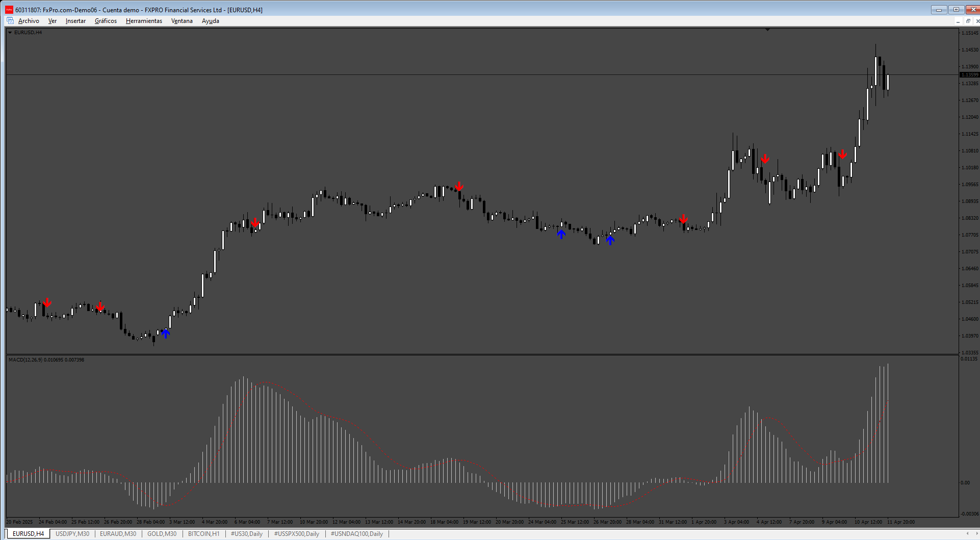
Task: Restore down the inner EURUSD,H4 chart window
Action: 968,21
